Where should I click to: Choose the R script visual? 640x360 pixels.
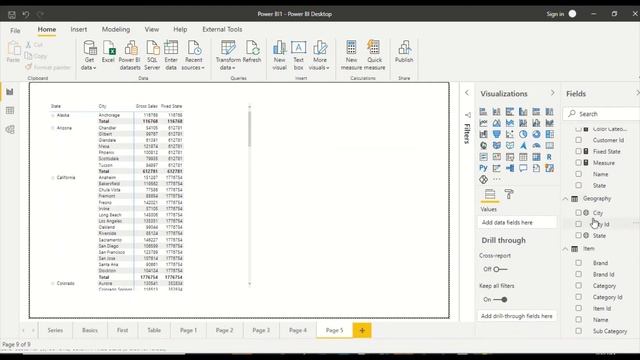point(549,157)
